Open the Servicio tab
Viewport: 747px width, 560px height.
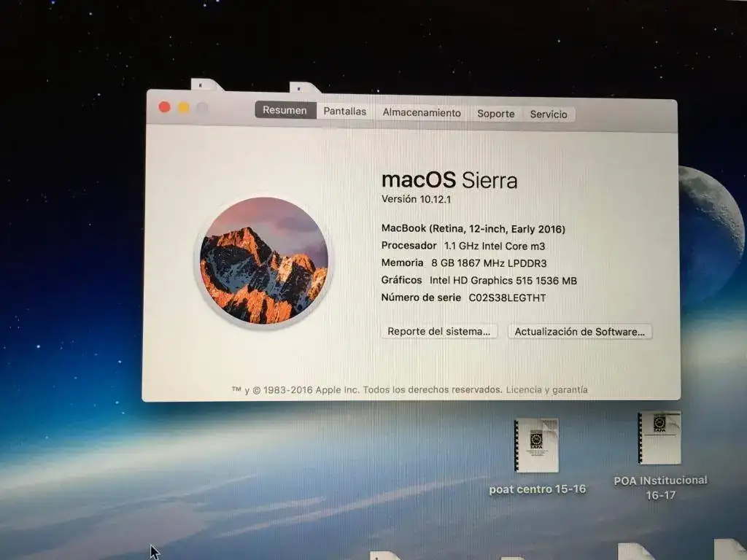coord(549,114)
